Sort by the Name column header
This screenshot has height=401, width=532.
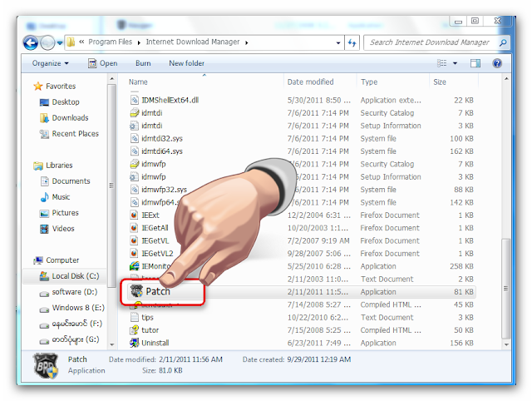point(138,82)
